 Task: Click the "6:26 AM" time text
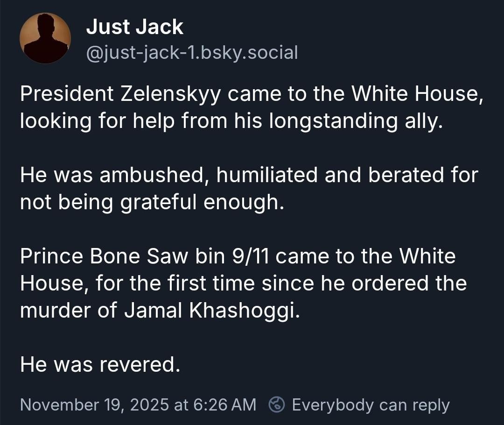(x=223, y=404)
